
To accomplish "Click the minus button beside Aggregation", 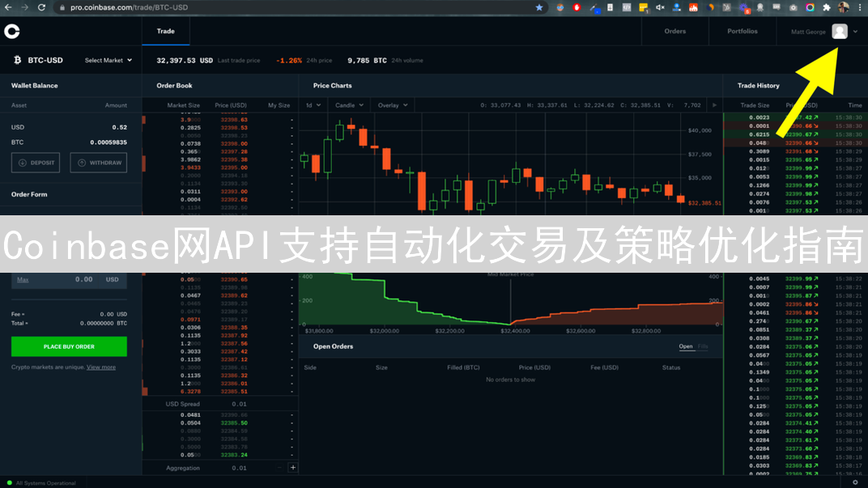I will click(279, 468).
